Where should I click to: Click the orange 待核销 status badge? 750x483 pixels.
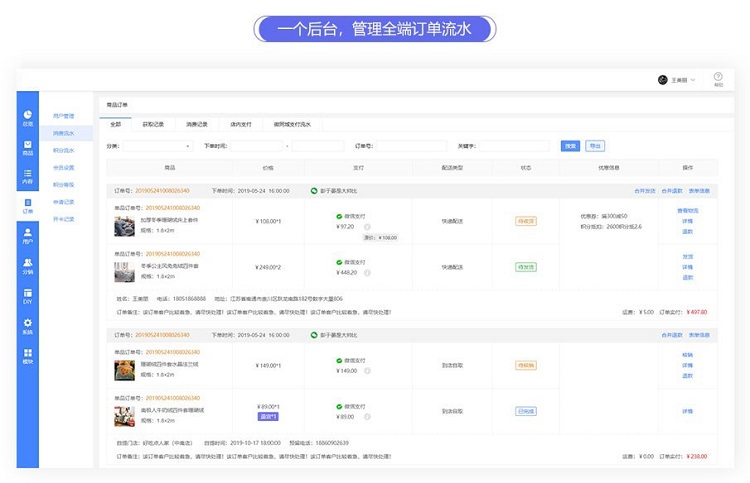pyautogui.click(x=526, y=365)
